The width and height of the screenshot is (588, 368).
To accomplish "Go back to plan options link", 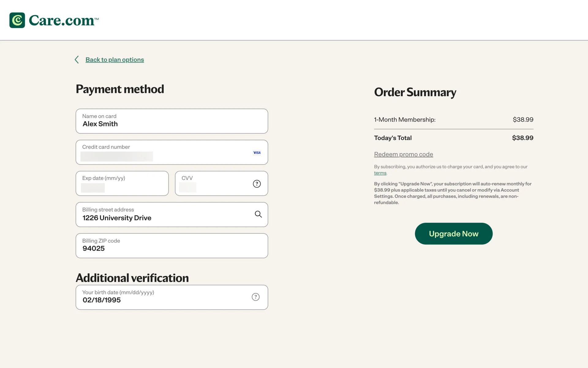I will [x=115, y=59].
